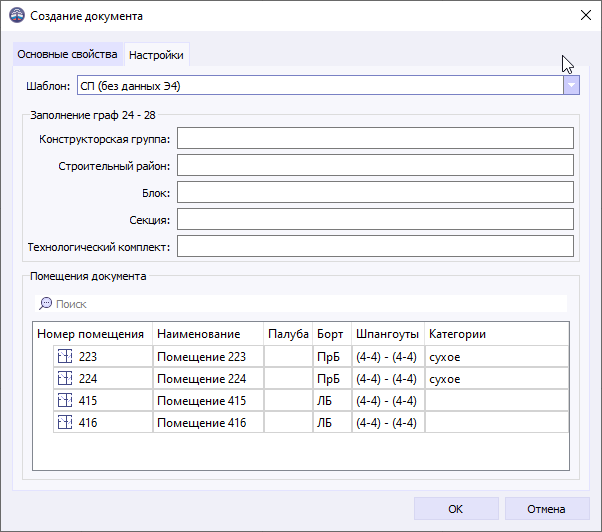The height and width of the screenshot is (532, 602).
Task: Select the Настройки tab
Action: pos(156,55)
